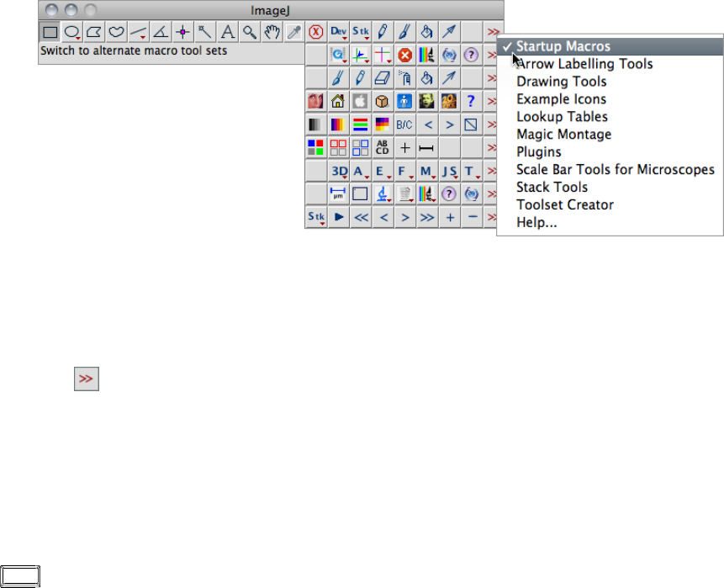Select the Color picker eyedropper tool
724x588 pixels.
click(293, 32)
